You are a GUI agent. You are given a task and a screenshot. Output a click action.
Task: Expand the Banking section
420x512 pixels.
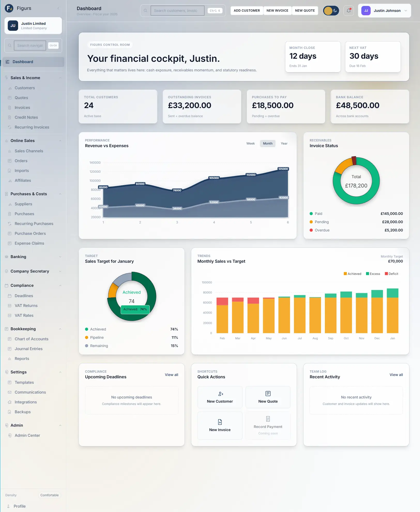pyautogui.click(x=60, y=257)
